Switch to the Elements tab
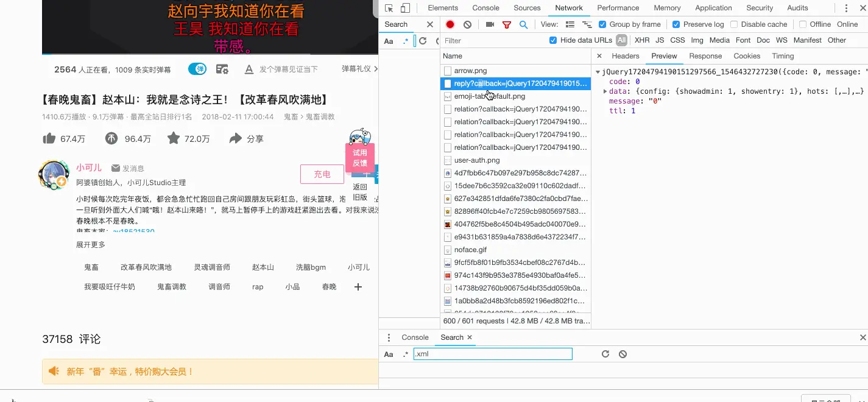Screen dimensions: 868x402 pyautogui.click(x=443, y=8)
